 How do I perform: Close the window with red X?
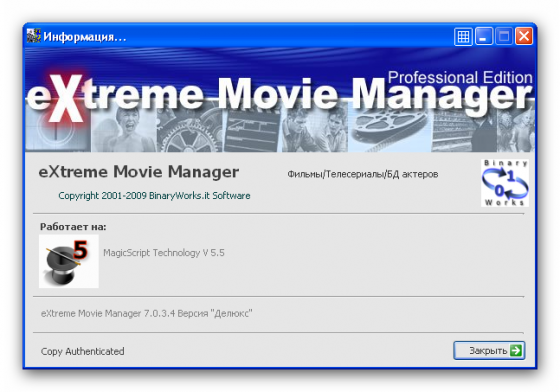pyautogui.click(x=524, y=36)
